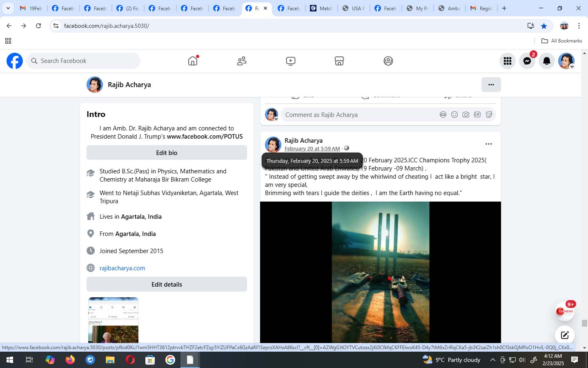The image size is (588, 368).
Task: Attach a photo using the camera icon
Action: click(466, 114)
